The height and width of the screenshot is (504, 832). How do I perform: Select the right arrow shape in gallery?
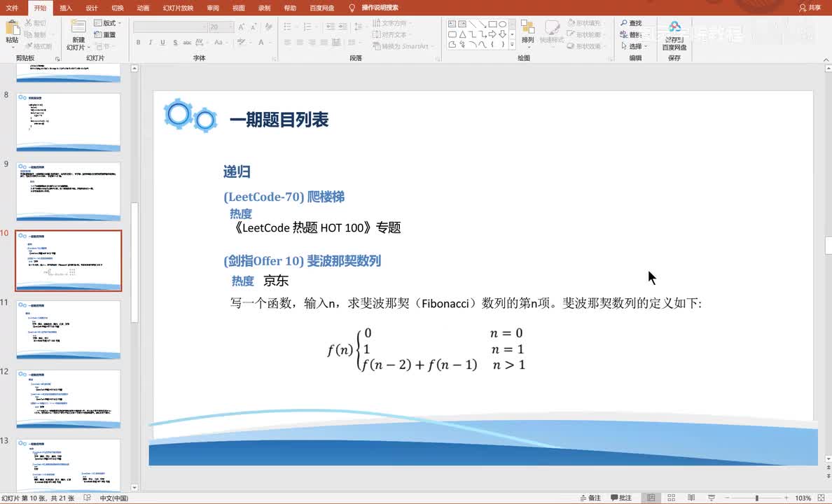tap(492, 34)
